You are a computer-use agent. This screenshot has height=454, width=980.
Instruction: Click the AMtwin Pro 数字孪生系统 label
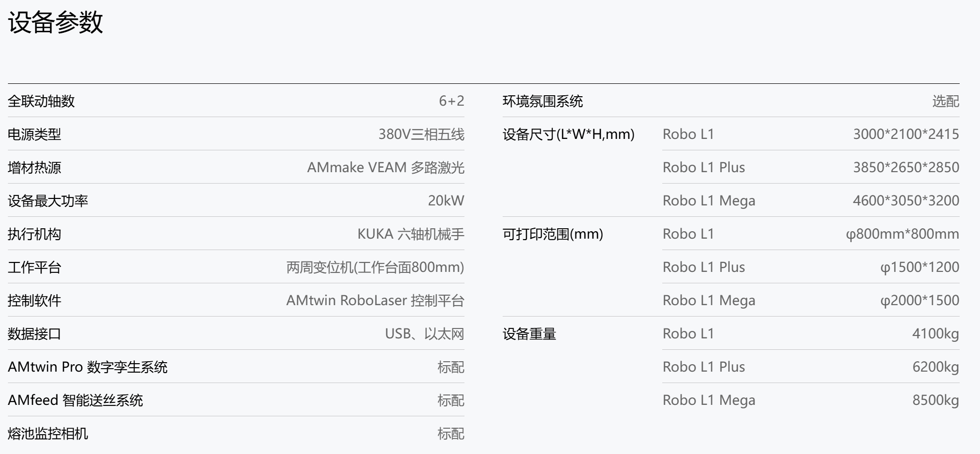coord(88,367)
